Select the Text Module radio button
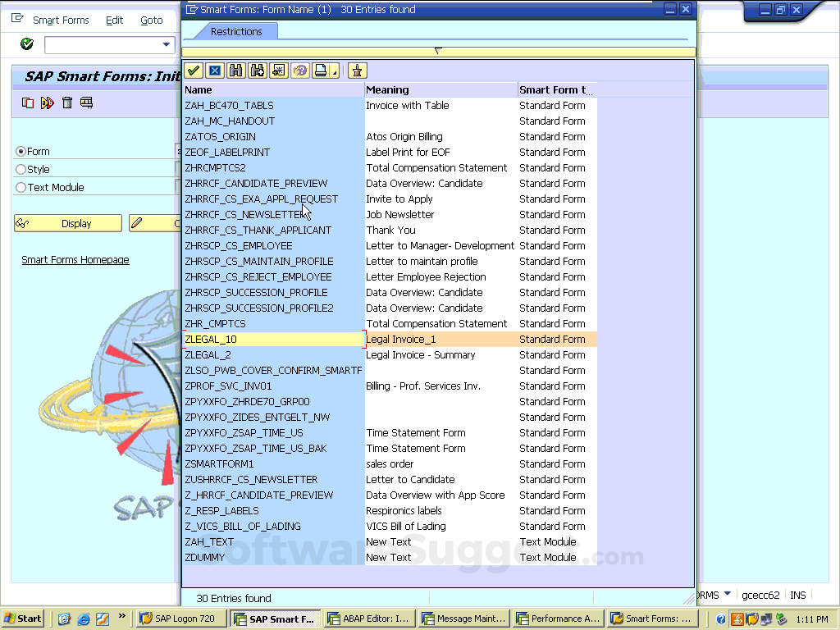Screen dimensions: 840x630 (x=21, y=188)
